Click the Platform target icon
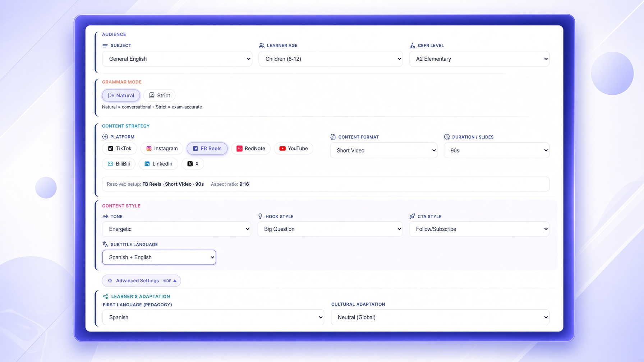 point(105,137)
